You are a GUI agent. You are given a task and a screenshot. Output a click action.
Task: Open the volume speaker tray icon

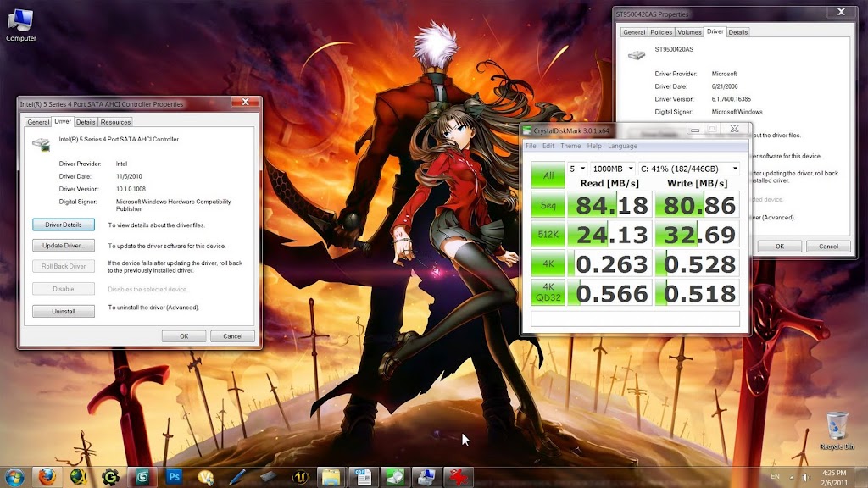807,477
